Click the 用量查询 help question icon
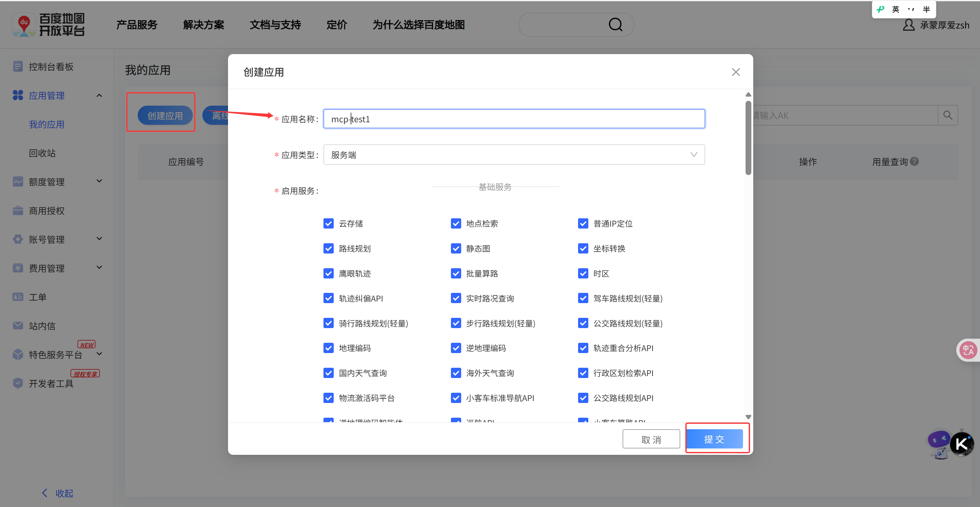Viewport: 980px width, 507px height. point(915,162)
